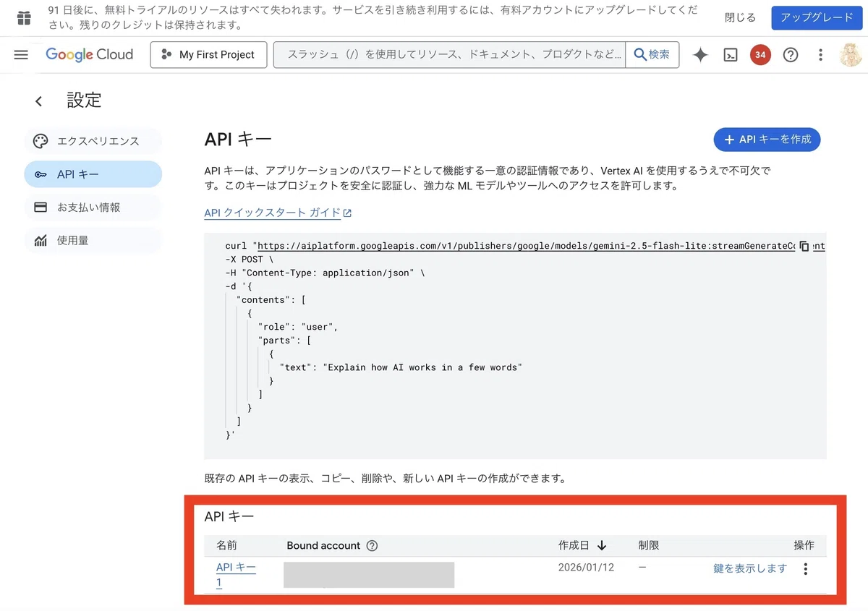Click the 設定 page title
Viewport: 868px width, 611px height.
click(x=84, y=101)
